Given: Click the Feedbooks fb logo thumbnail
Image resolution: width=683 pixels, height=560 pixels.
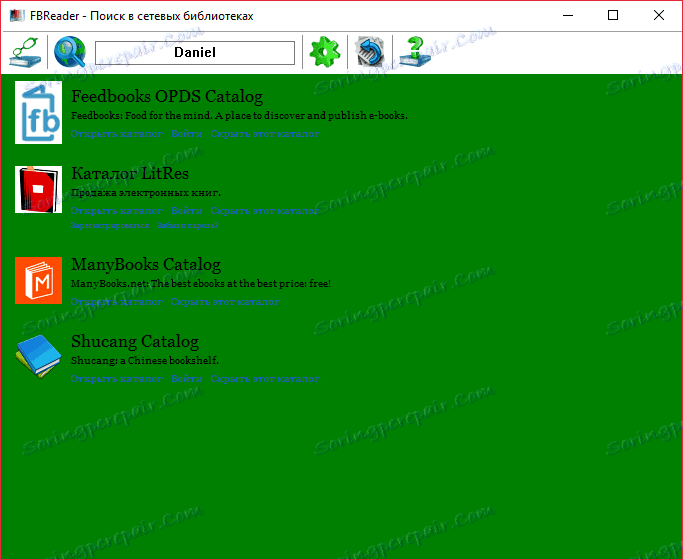Looking at the screenshot, I should pyautogui.click(x=38, y=112).
